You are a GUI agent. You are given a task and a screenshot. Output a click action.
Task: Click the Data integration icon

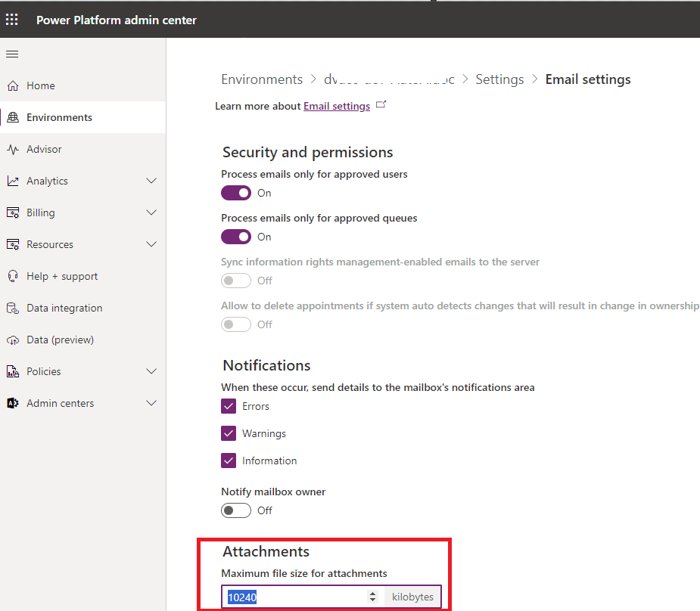click(x=12, y=309)
